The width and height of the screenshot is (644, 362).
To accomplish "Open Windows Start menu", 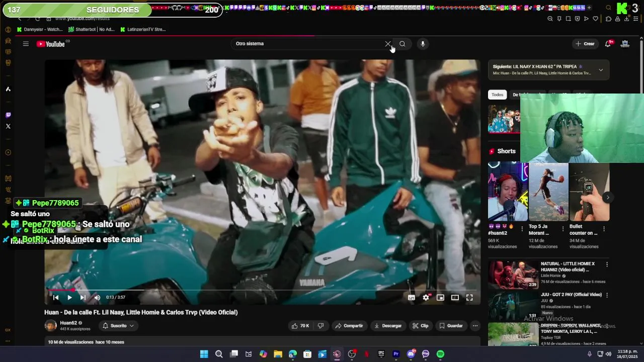I will (x=204, y=354).
